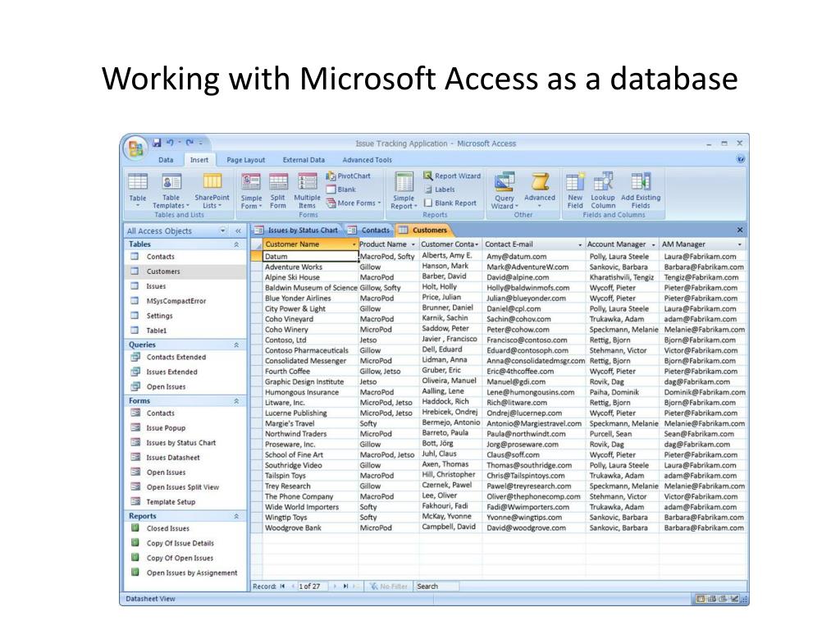840x630 pixels.
Task: Open the Query Wizard
Action: click(x=504, y=190)
